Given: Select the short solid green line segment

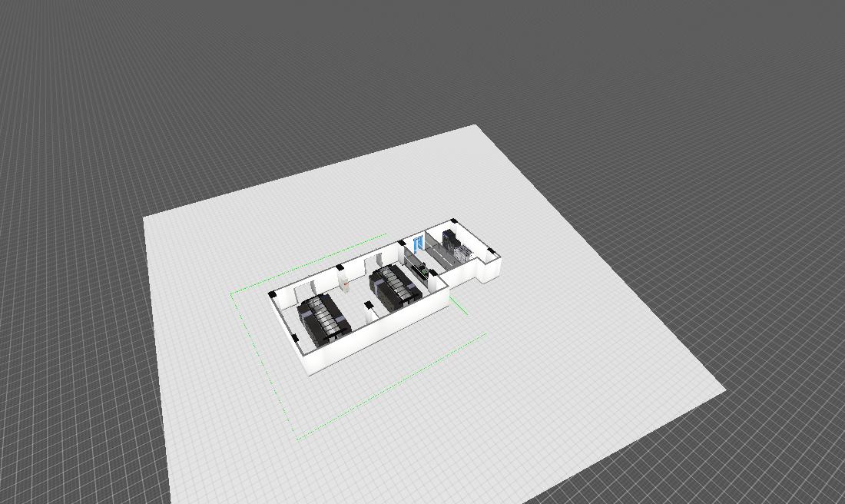Looking at the screenshot, I should [458, 307].
